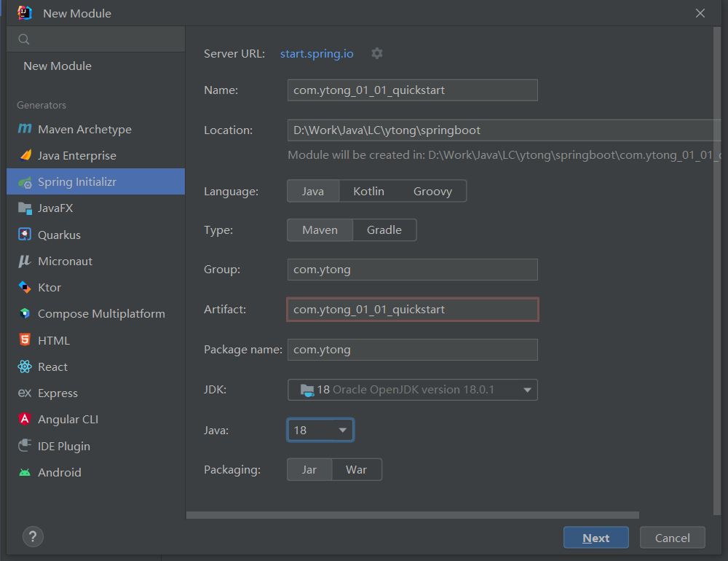Select Micronaut generator entry

[x=95, y=262]
